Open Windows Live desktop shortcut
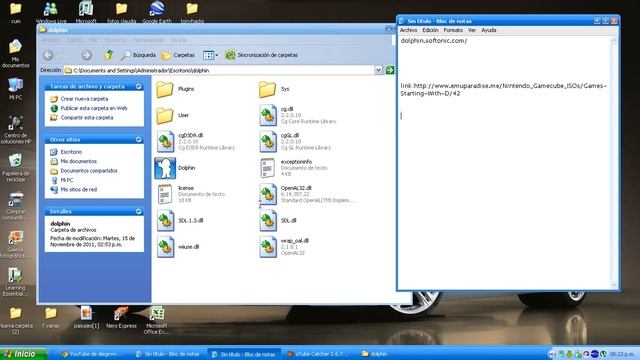Viewport: 640px width, 360px height. coord(51,12)
